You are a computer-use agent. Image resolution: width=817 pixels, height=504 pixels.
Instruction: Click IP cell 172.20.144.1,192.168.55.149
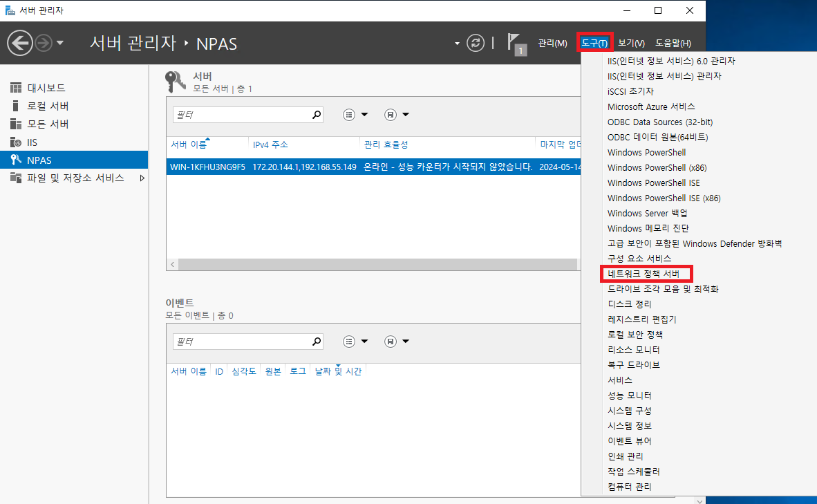click(304, 167)
